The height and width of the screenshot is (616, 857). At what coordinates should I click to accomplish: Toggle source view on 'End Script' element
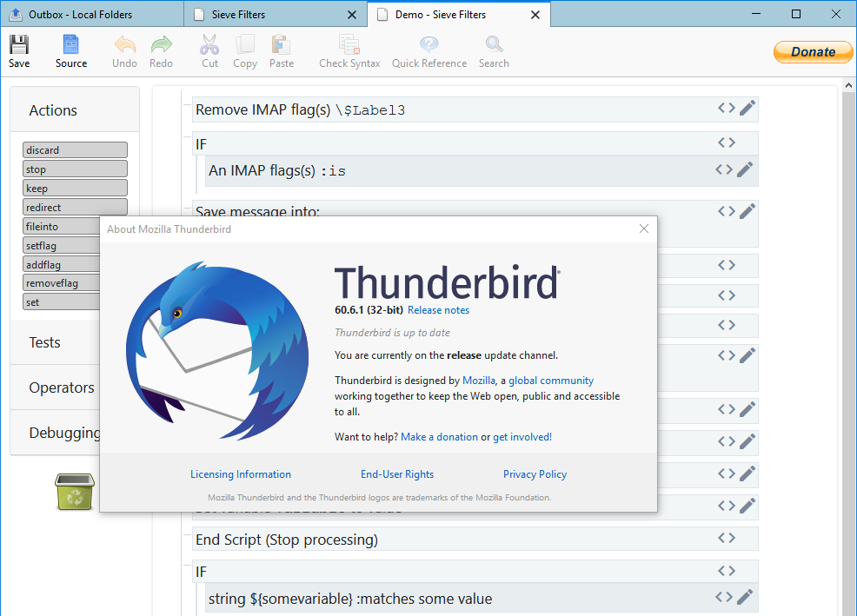[726, 538]
